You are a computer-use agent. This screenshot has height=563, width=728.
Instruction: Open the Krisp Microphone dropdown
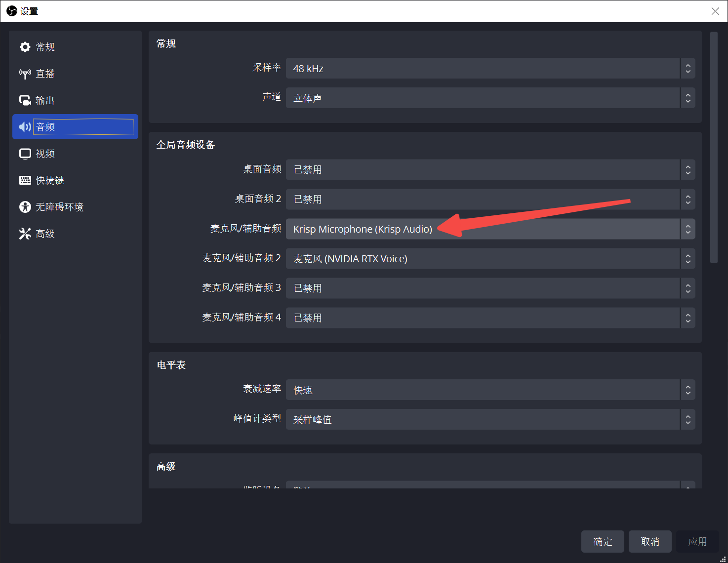pyautogui.click(x=490, y=229)
